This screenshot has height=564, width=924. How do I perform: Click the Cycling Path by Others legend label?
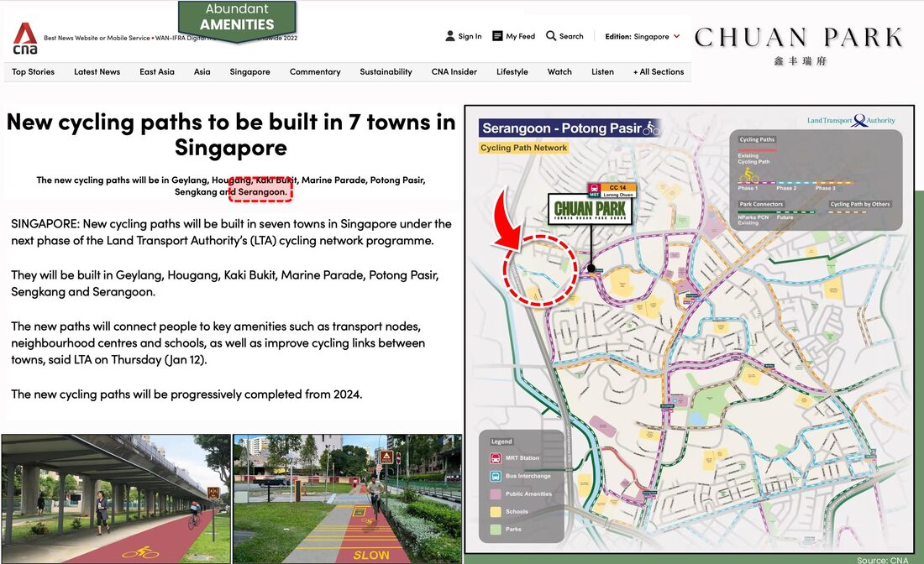(860, 204)
